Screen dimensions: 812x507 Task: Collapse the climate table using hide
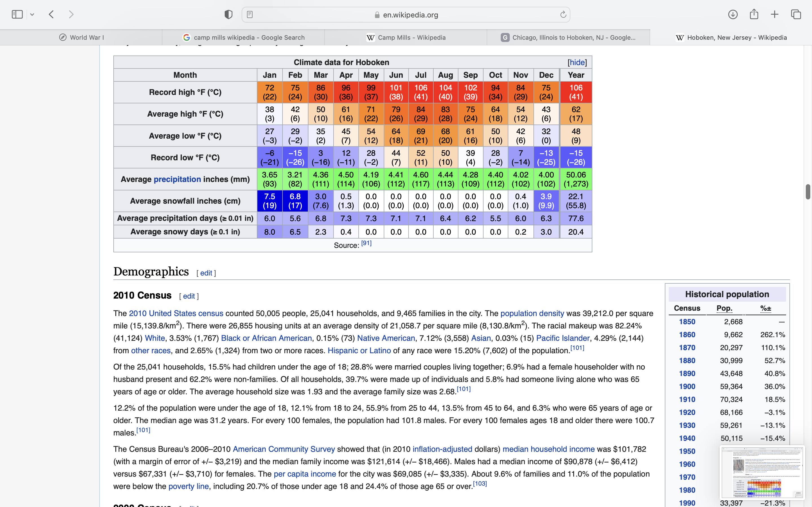(577, 62)
